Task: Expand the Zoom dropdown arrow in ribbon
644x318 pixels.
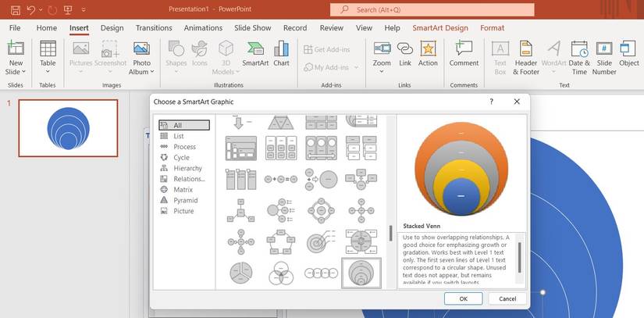Action: (382, 71)
